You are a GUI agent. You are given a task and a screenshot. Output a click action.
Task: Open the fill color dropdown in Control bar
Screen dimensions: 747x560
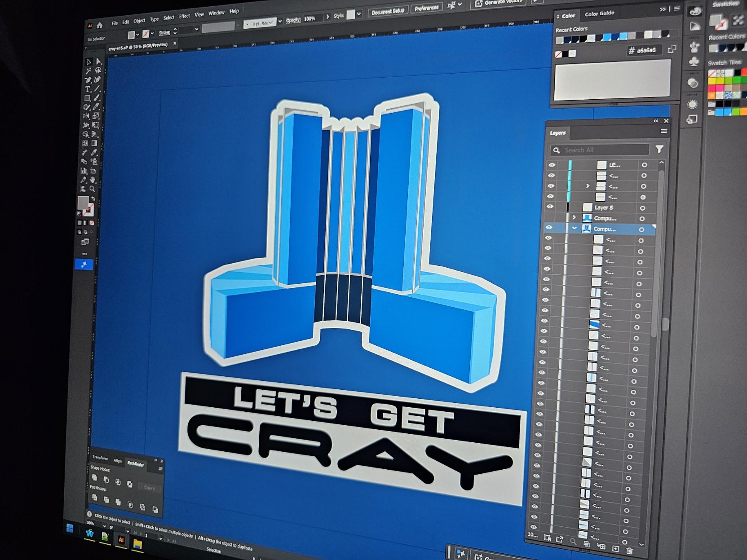point(137,35)
